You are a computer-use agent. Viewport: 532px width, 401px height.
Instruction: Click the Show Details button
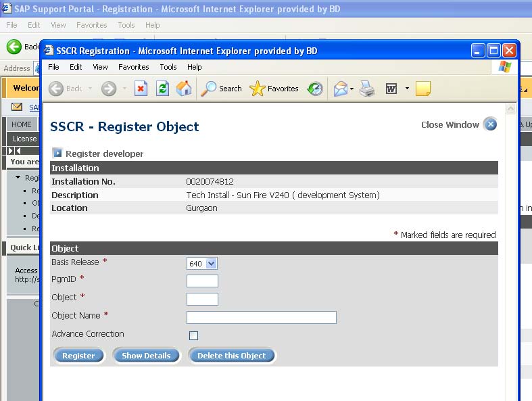point(146,356)
